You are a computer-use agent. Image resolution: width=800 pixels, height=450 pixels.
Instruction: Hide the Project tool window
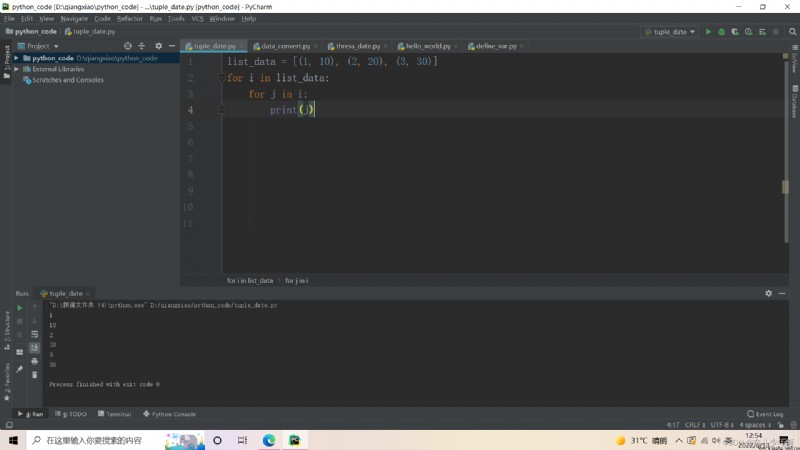172,46
